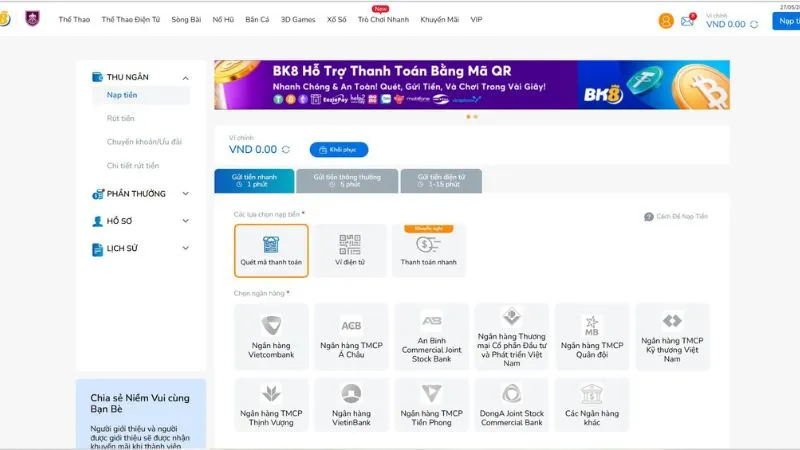Screen dimensions: 800x450
Task: Expand the PHẦN THƯỞNG sidebar section
Action: 185,194
